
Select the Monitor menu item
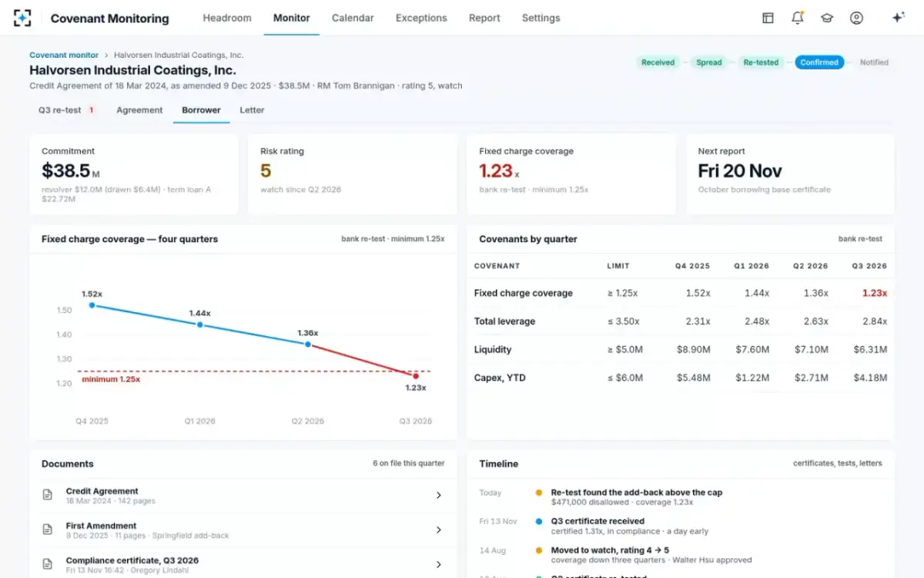pos(292,18)
